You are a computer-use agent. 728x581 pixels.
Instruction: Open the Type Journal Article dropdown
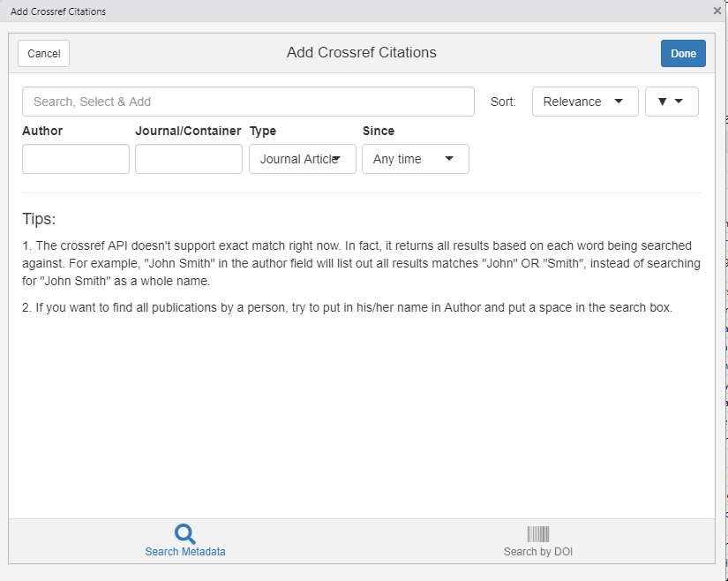(303, 159)
